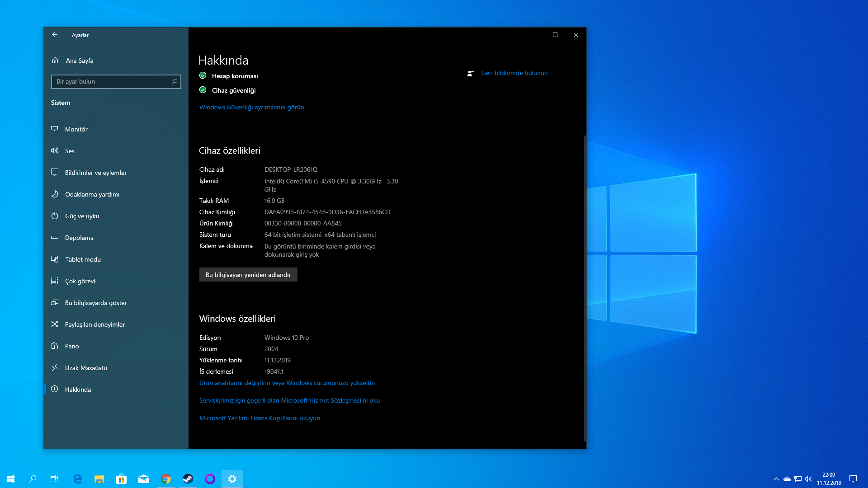The image size is (868, 488).
Task: Open Microsoft Store from taskbar
Action: coord(122,479)
